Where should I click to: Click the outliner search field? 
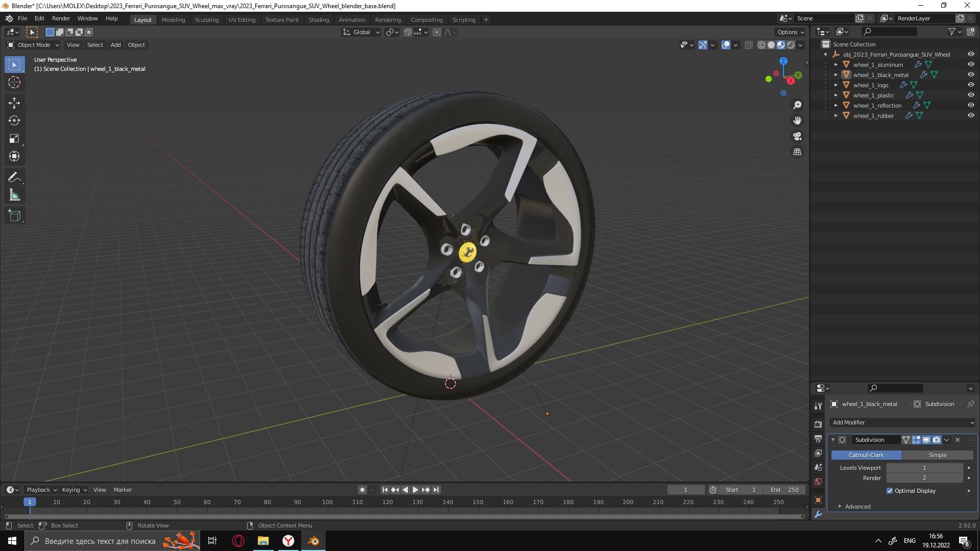coord(889,32)
